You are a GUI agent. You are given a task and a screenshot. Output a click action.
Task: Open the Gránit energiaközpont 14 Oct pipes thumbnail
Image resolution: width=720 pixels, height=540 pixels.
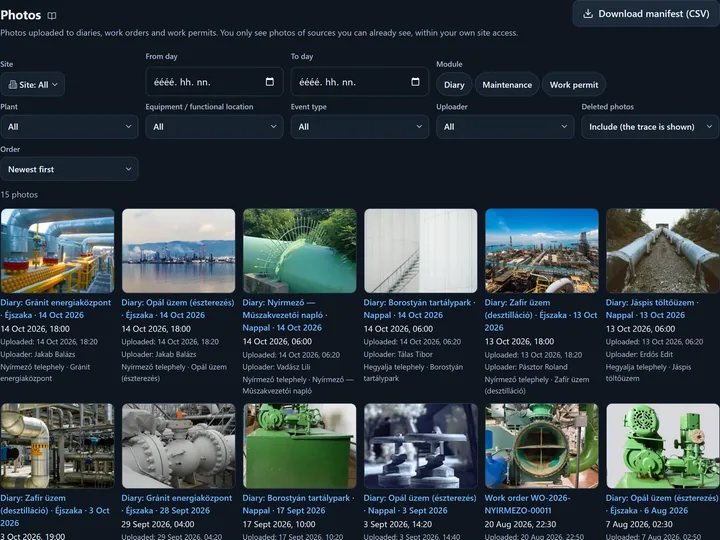pyautogui.click(x=57, y=251)
